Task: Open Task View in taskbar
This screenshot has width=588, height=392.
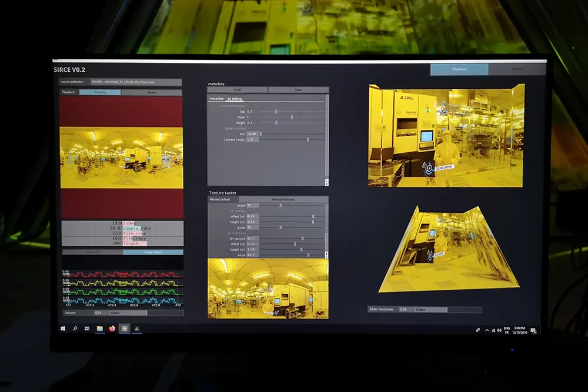Action: point(87,329)
